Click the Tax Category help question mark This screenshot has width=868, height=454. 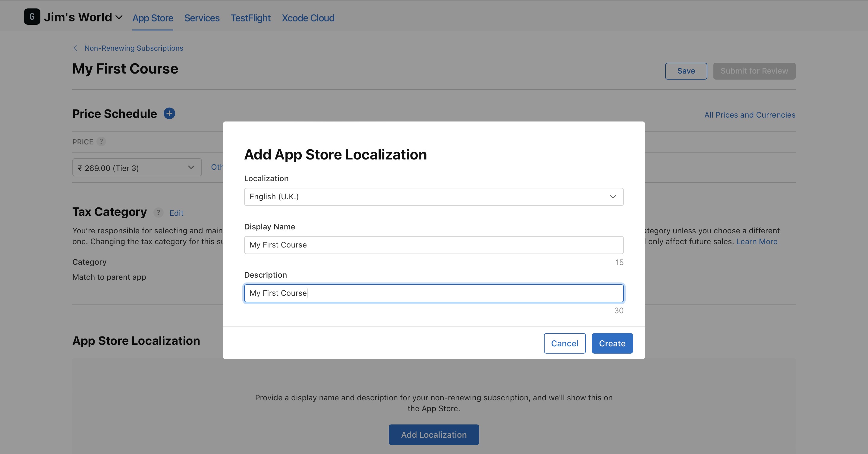click(x=158, y=213)
